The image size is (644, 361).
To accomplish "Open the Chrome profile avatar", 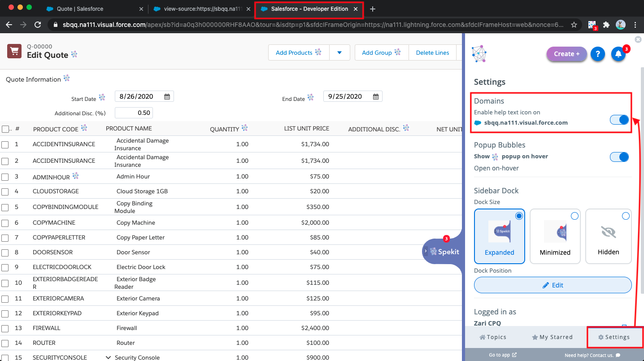I will pyautogui.click(x=621, y=25).
